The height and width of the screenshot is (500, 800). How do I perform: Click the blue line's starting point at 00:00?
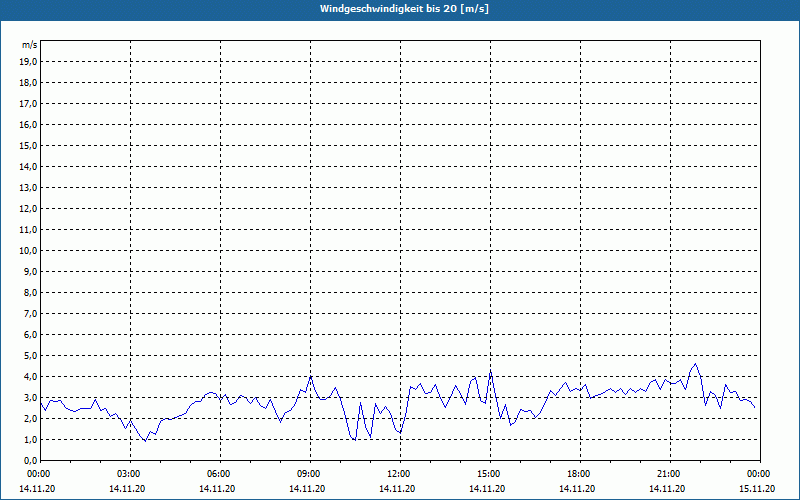(40, 402)
